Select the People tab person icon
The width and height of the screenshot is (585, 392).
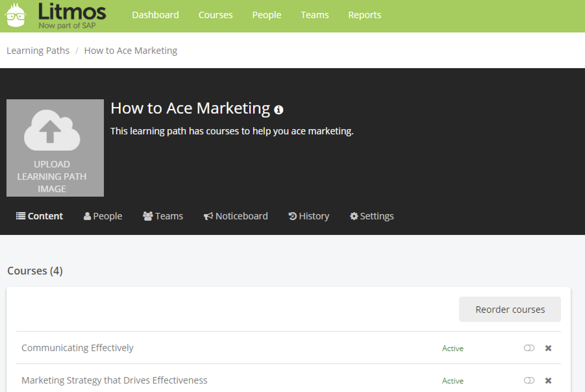[x=87, y=216]
